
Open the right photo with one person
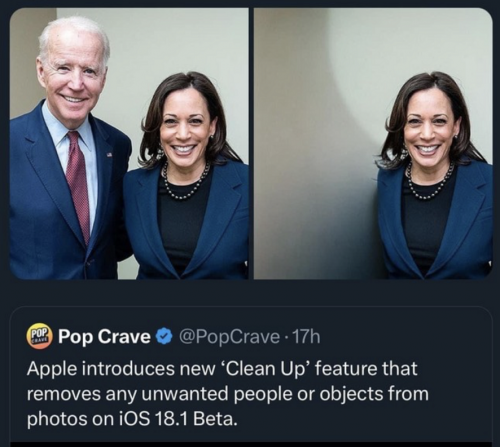tap(373, 144)
